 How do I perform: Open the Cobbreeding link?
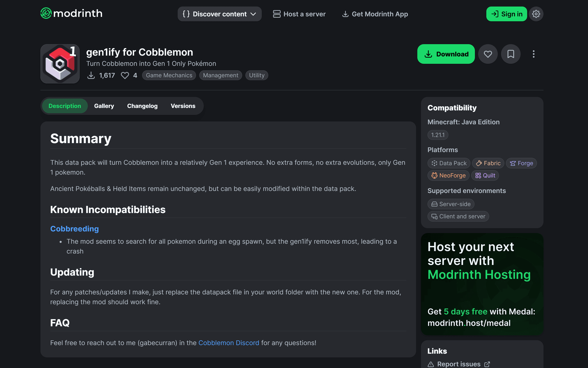tap(74, 229)
